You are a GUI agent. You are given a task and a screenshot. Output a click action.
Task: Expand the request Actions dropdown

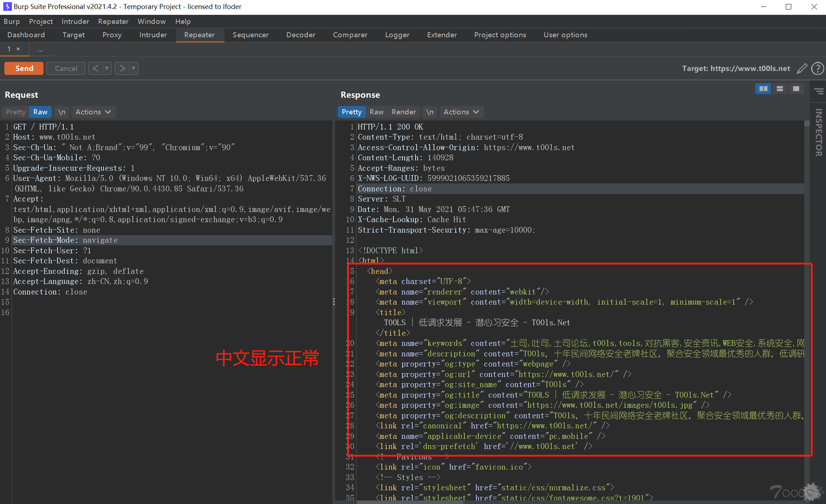tap(93, 112)
